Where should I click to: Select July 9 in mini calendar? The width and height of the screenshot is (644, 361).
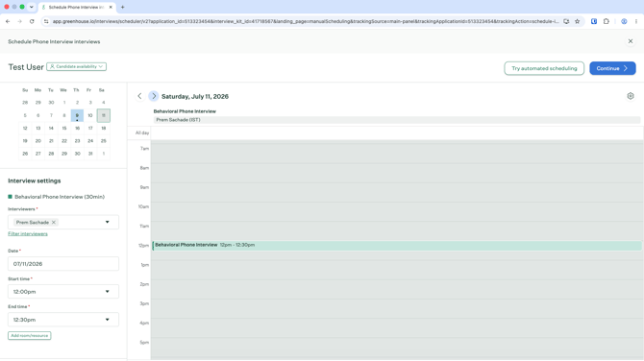[x=77, y=115]
